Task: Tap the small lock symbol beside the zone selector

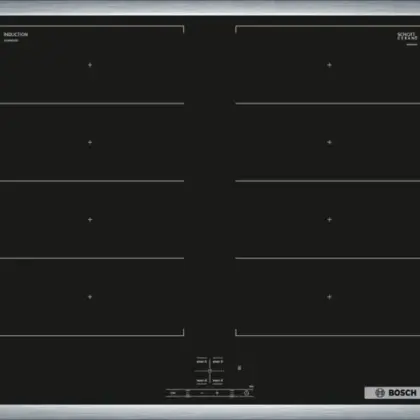Action: coord(239,368)
